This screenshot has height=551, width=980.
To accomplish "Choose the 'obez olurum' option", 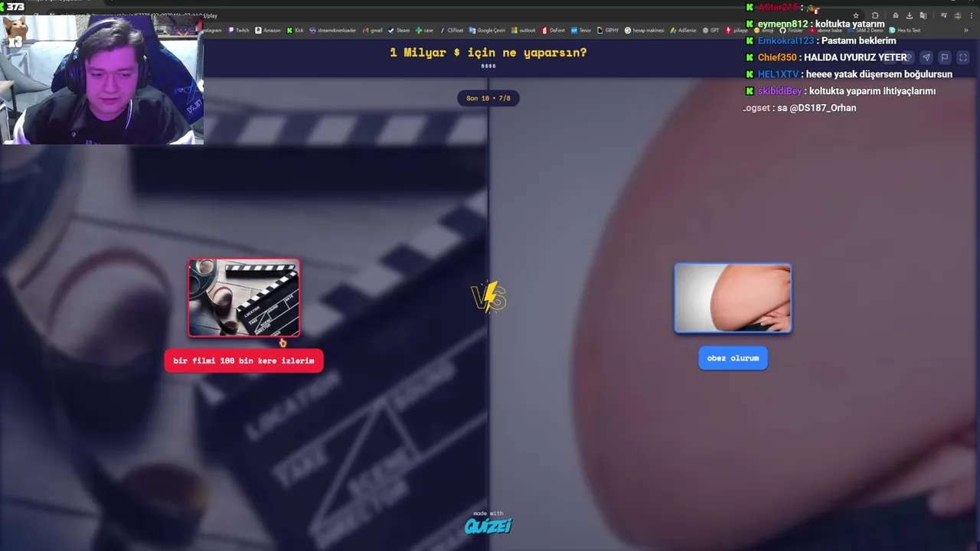I will [733, 358].
